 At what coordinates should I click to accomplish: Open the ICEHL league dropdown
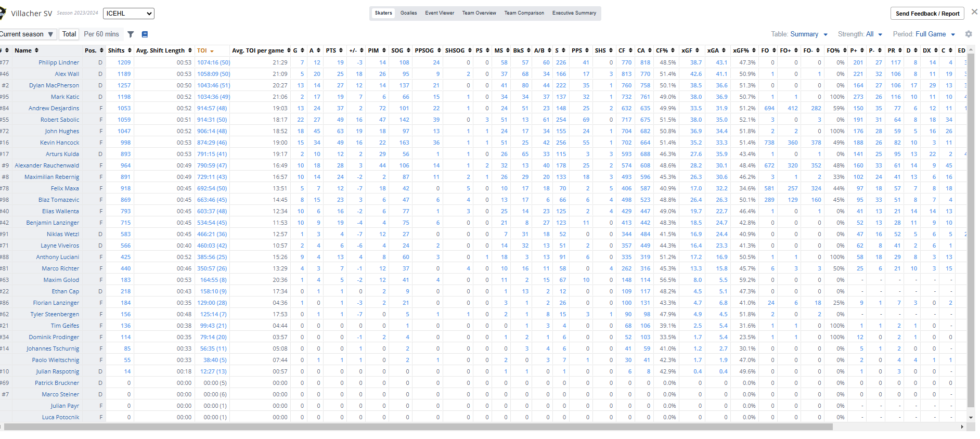[x=128, y=14]
